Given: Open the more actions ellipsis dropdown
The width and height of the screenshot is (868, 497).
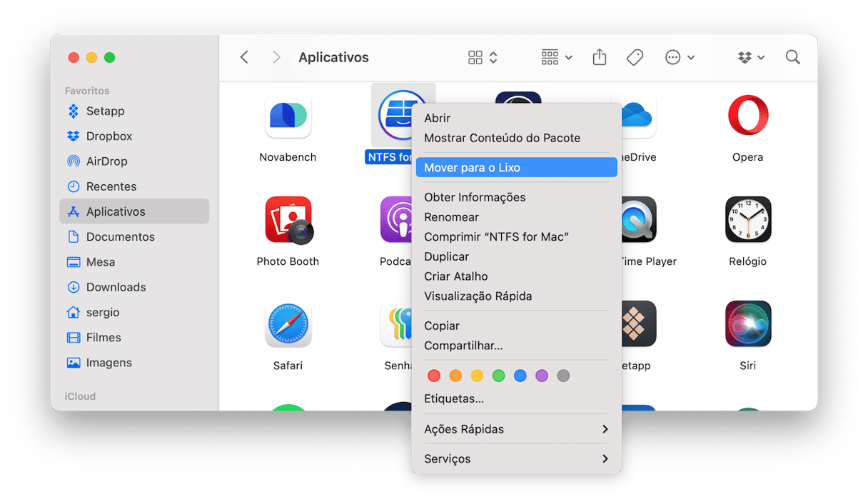Looking at the screenshot, I should 680,57.
